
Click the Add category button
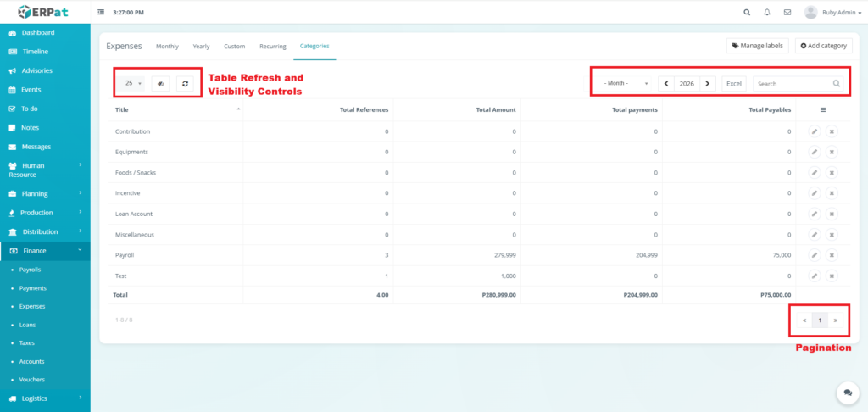tap(823, 46)
